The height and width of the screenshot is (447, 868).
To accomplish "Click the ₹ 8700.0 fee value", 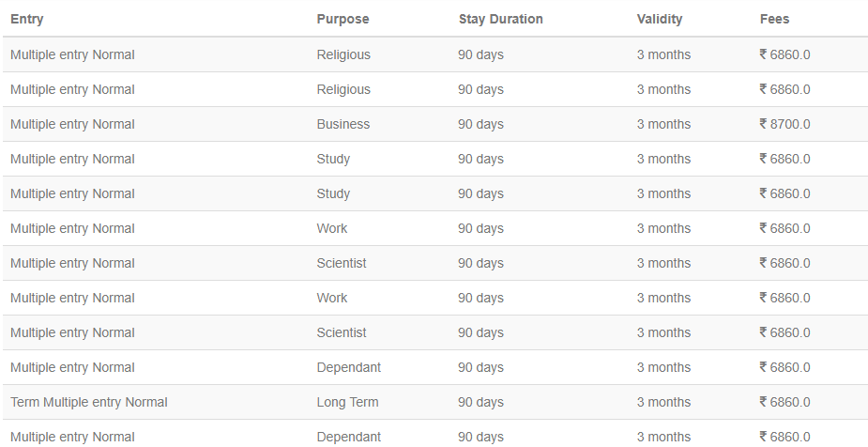I will click(x=784, y=124).
